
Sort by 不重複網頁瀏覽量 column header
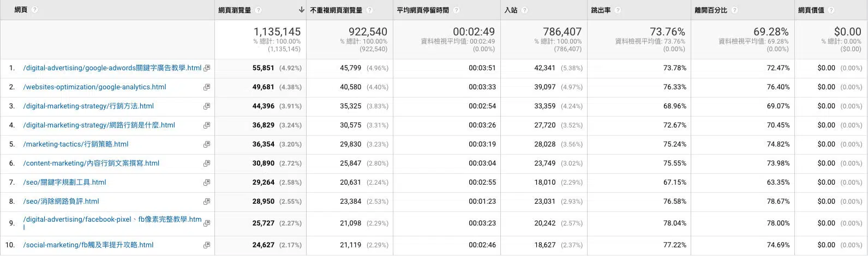[336, 10]
